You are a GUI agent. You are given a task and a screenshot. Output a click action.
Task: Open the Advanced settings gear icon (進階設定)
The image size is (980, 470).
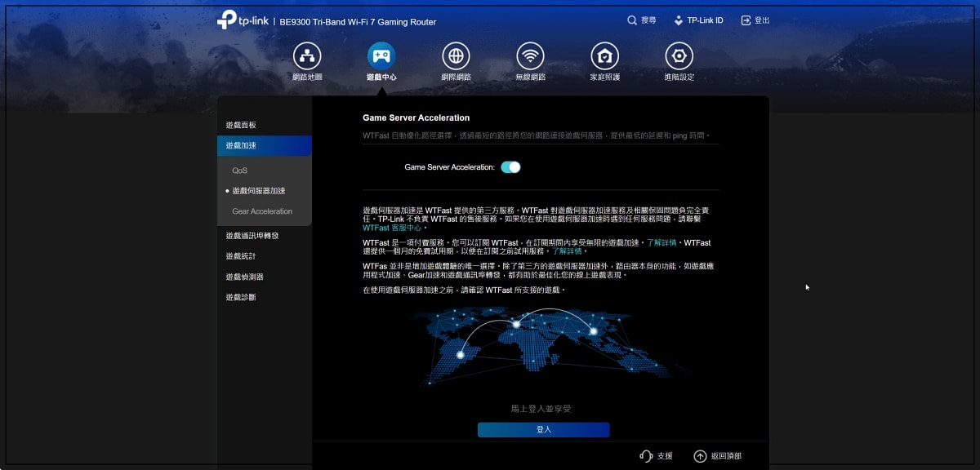point(679,56)
